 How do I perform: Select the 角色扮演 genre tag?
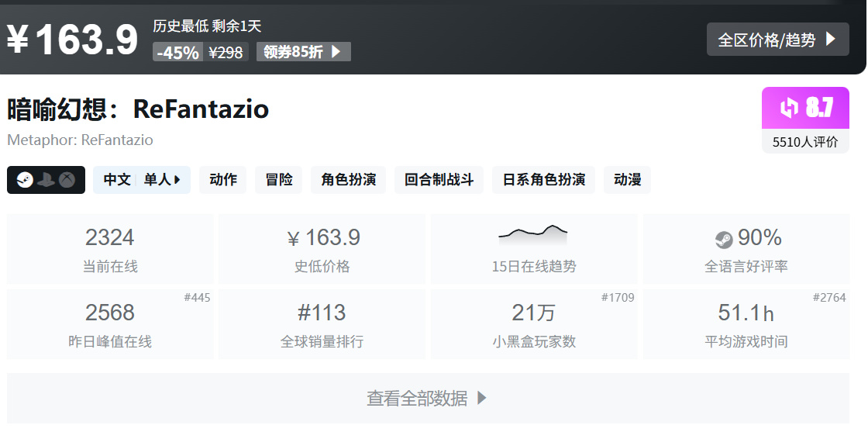point(348,180)
